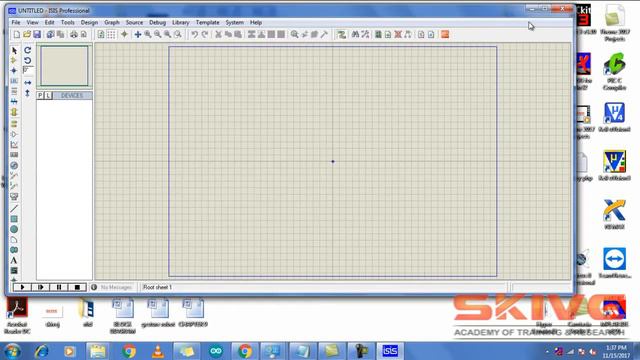Open the Library menu
The height and width of the screenshot is (360, 640).
point(180,22)
